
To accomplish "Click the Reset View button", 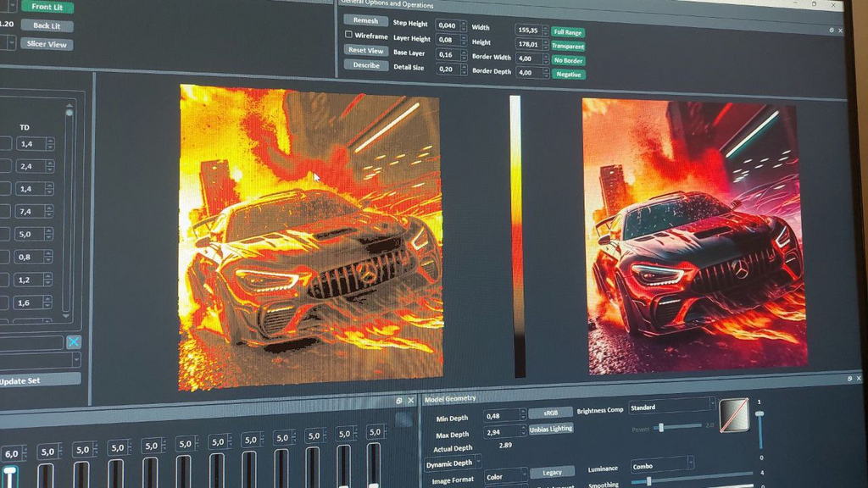I will (365, 50).
